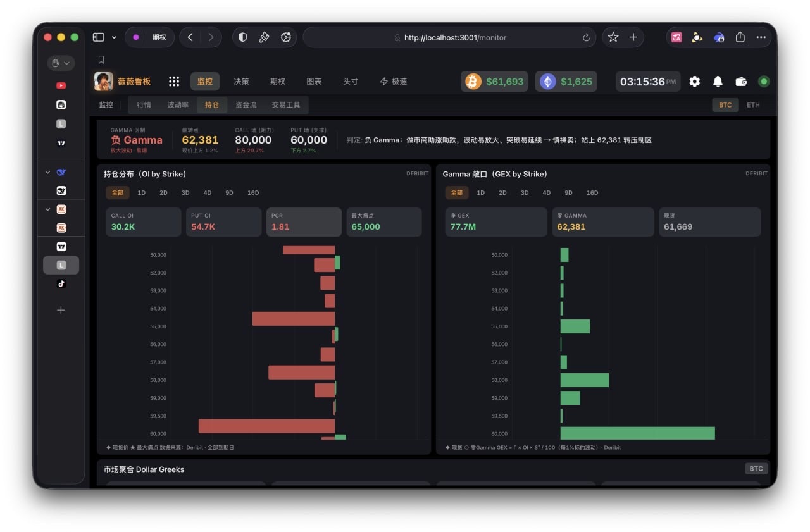Click the share icon in the browser toolbar
810x532 pixels.
[740, 37]
